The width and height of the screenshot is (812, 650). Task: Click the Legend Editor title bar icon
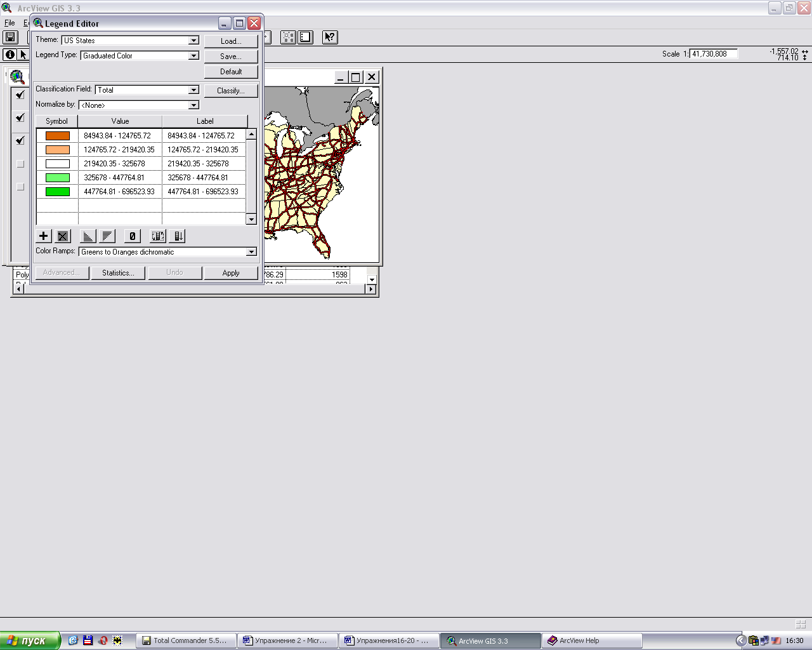click(x=38, y=23)
